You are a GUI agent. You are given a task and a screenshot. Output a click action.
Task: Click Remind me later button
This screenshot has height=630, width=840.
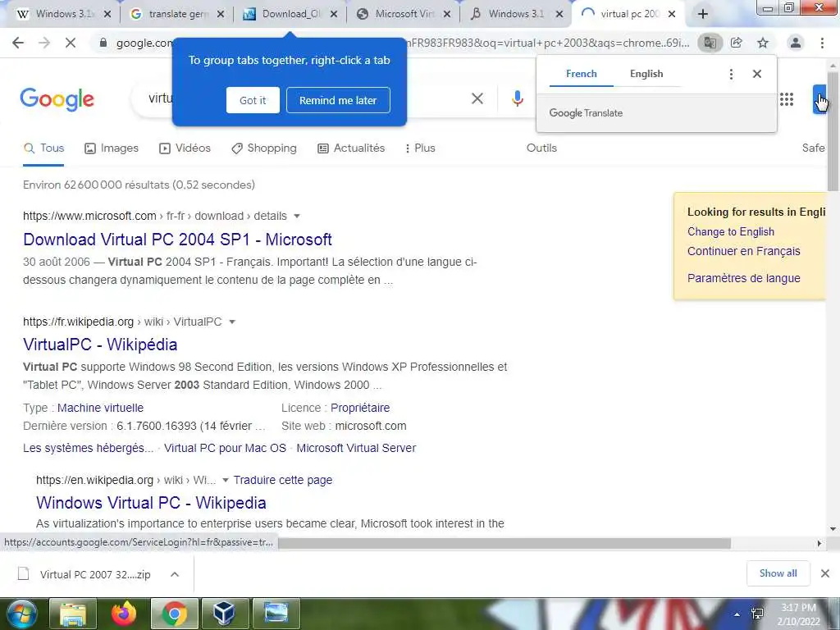(x=338, y=100)
